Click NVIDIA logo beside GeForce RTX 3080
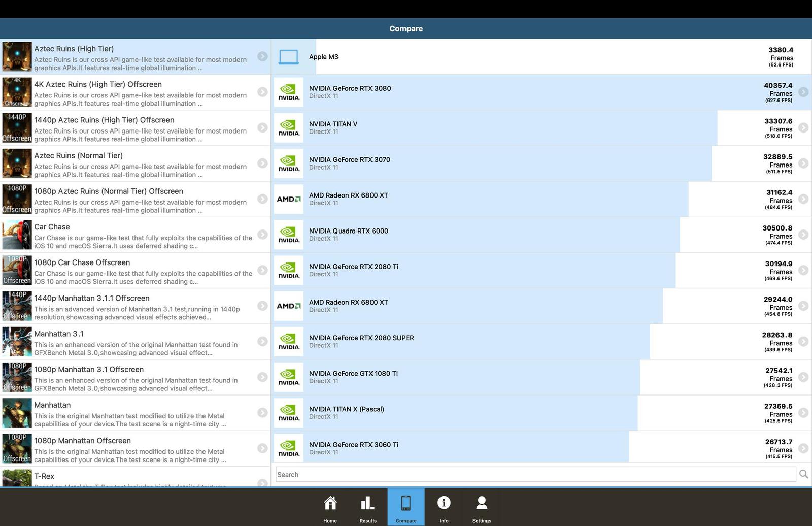Image resolution: width=812 pixels, height=526 pixels. [289, 92]
